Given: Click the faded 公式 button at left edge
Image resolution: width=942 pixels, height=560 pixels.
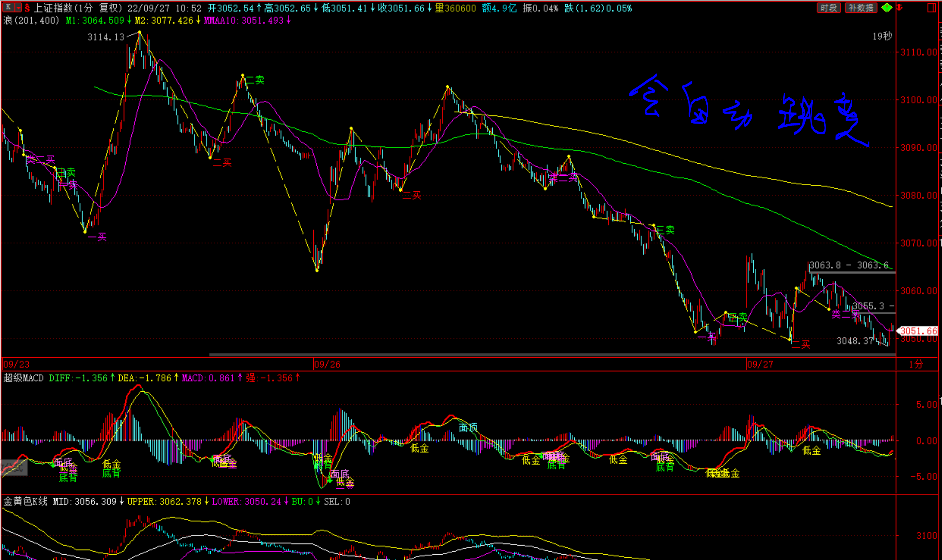Looking at the screenshot, I should (x=14, y=468).
